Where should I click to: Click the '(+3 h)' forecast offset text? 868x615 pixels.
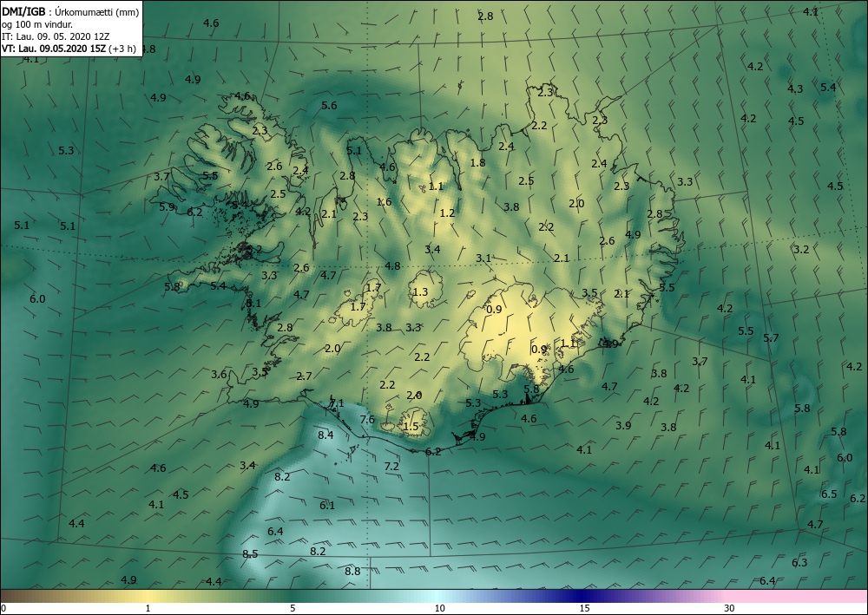pyautogui.click(x=122, y=49)
